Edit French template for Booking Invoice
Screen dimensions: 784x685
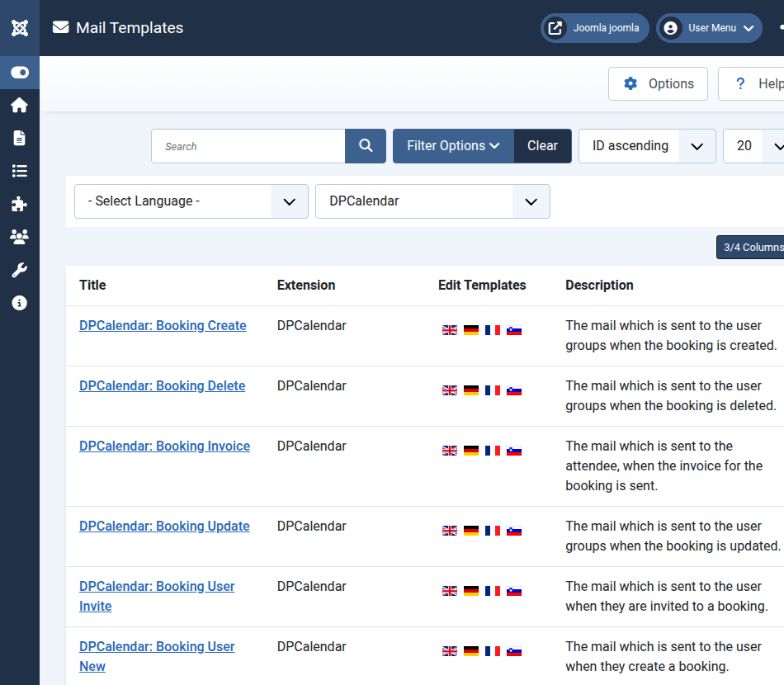pyautogui.click(x=493, y=451)
